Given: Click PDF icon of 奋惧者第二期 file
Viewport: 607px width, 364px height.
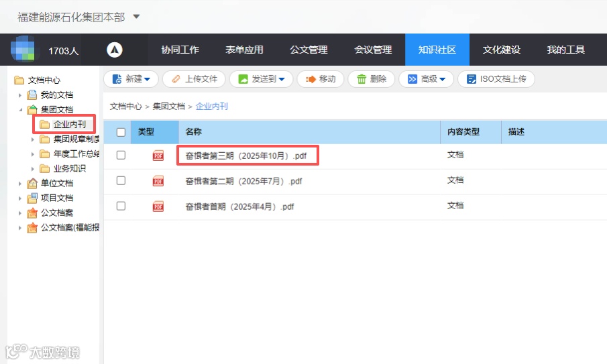Looking at the screenshot, I should [158, 181].
